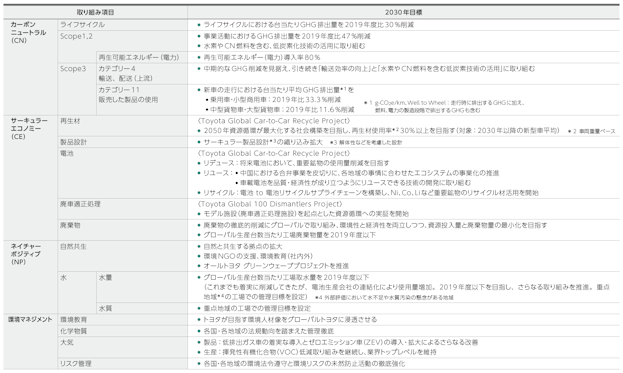
Task: Select the '水' row label
Action: pyautogui.click(x=63, y=278)
